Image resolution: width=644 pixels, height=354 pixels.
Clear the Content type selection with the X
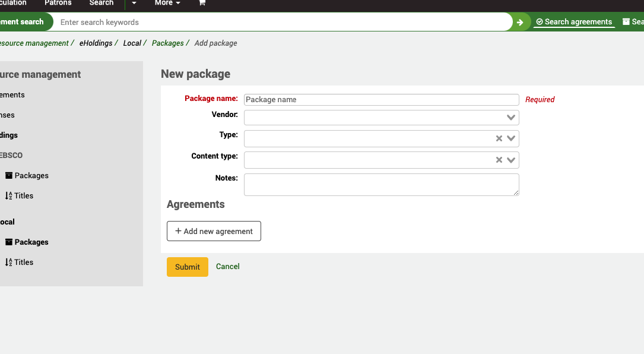(498, 160)
